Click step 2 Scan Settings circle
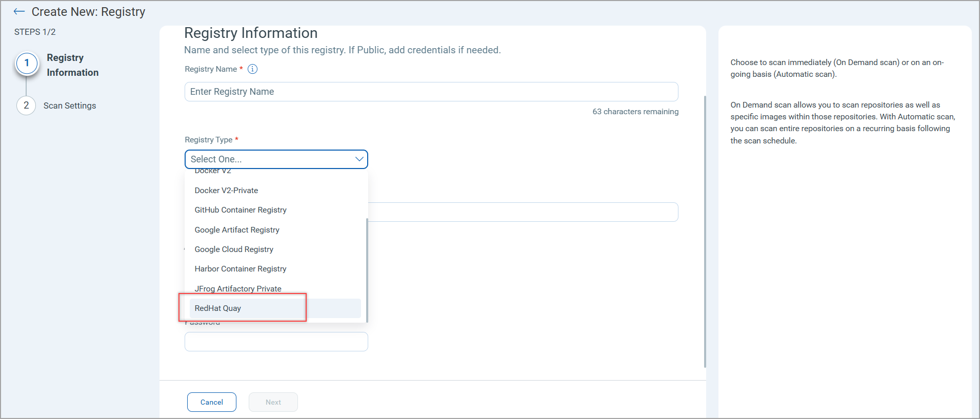This screenshot has width=980, height=419. click(x=26, y=106)
